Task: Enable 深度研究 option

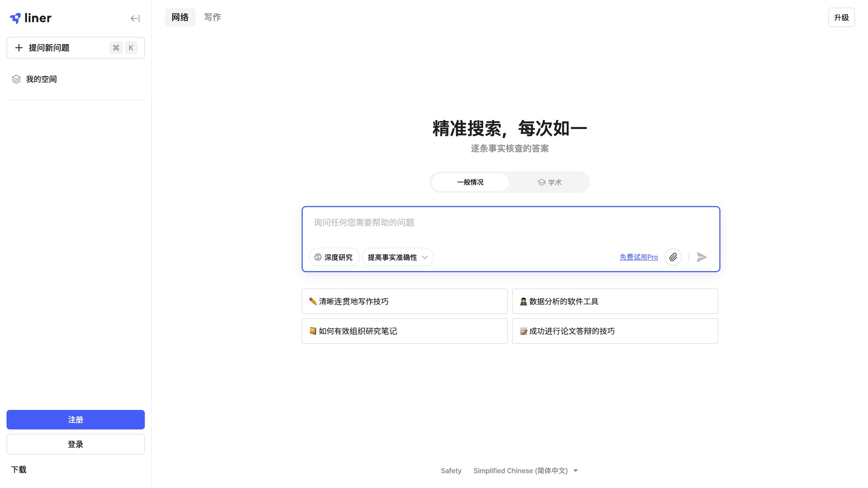Action: 334,257
